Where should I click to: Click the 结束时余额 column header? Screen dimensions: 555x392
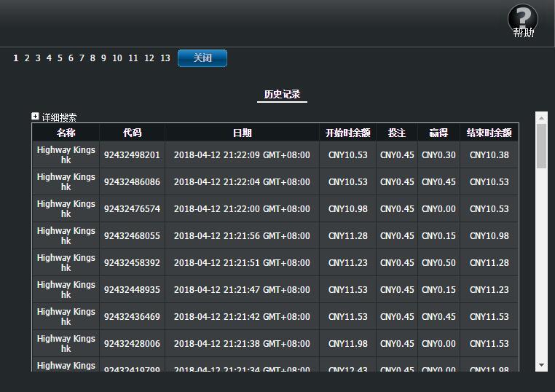click(x=489, y=133)
